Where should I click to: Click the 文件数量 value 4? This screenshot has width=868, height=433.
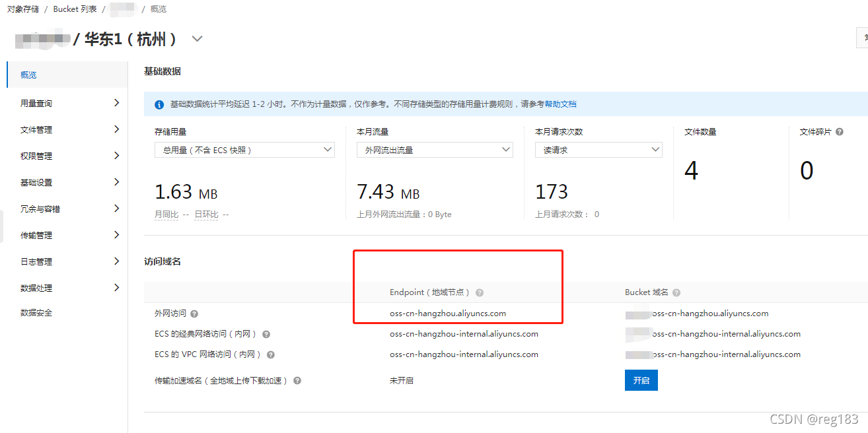coord(691,171)
